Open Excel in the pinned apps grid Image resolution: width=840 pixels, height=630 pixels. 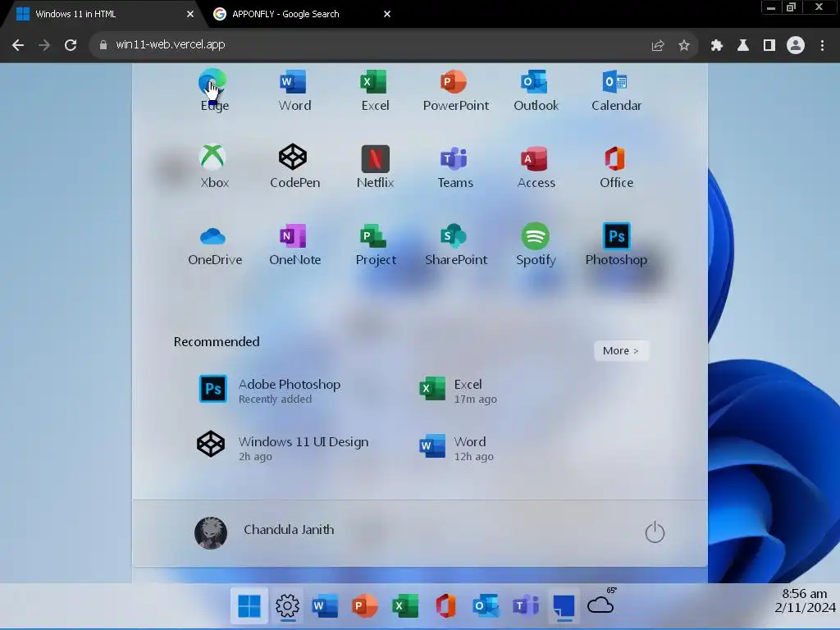pos(375,89)
